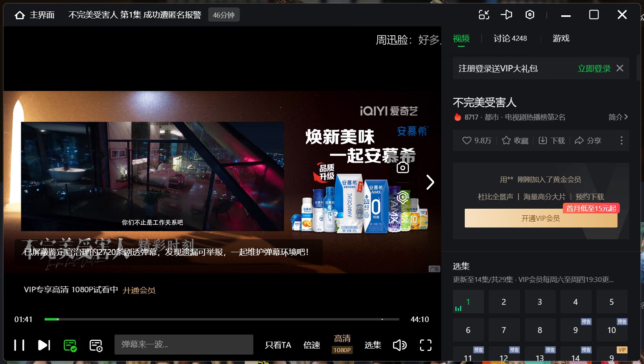Open the 选集 episode picker in player
The image size is (644, 364).
(x=373, y=345)
